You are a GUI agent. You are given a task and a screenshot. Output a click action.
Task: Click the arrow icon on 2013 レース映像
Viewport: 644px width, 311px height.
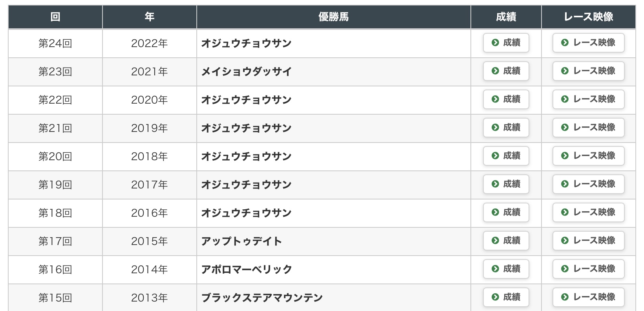point(565,297)
